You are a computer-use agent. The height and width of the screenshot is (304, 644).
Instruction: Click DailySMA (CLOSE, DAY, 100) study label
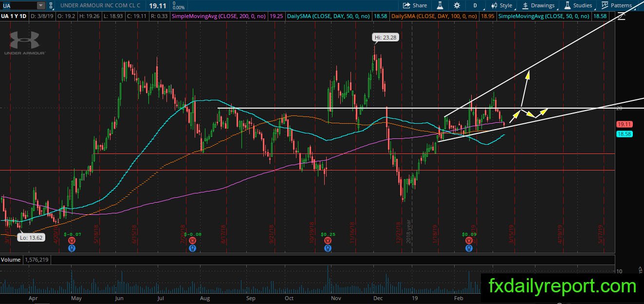click(x=435, y=16)
